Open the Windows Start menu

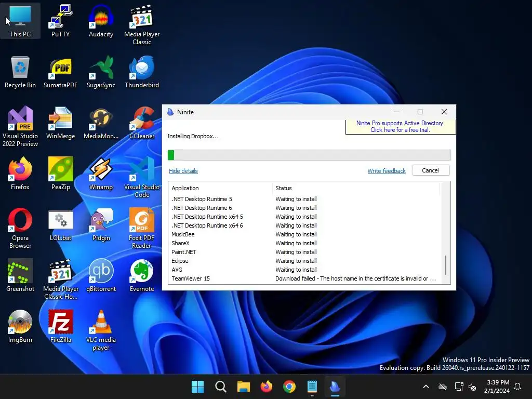click(x=197, y=387)
